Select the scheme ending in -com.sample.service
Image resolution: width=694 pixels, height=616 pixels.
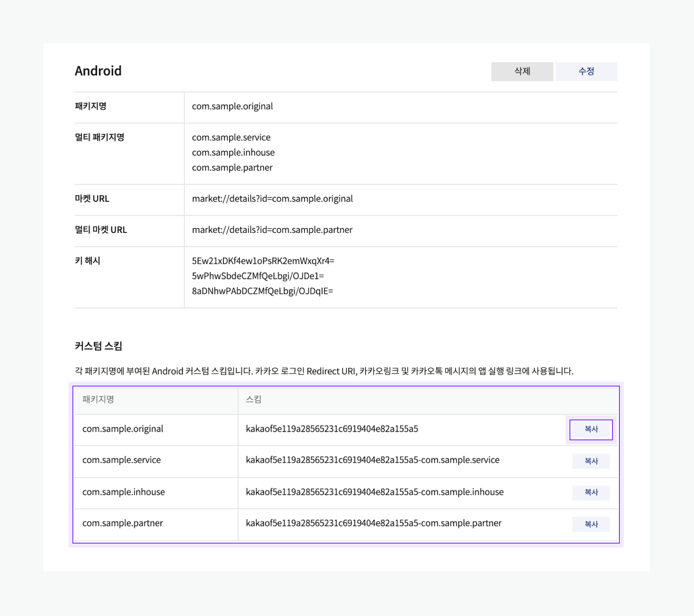373,460
